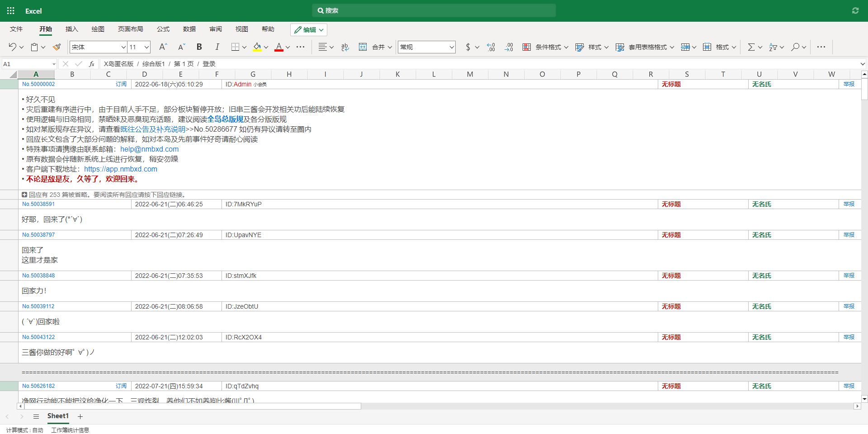Screen dimensions: 868x434
Task: Click the text alignment icon
Action: 322,47
